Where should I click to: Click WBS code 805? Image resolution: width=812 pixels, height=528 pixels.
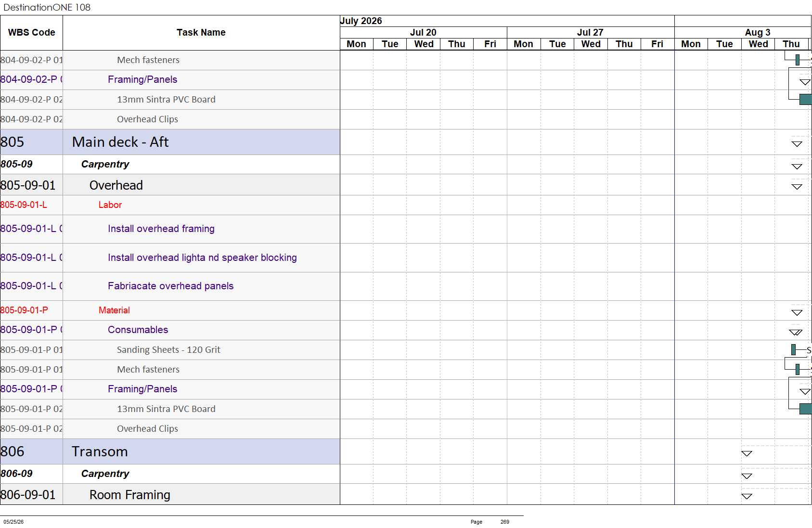[13, 142]
